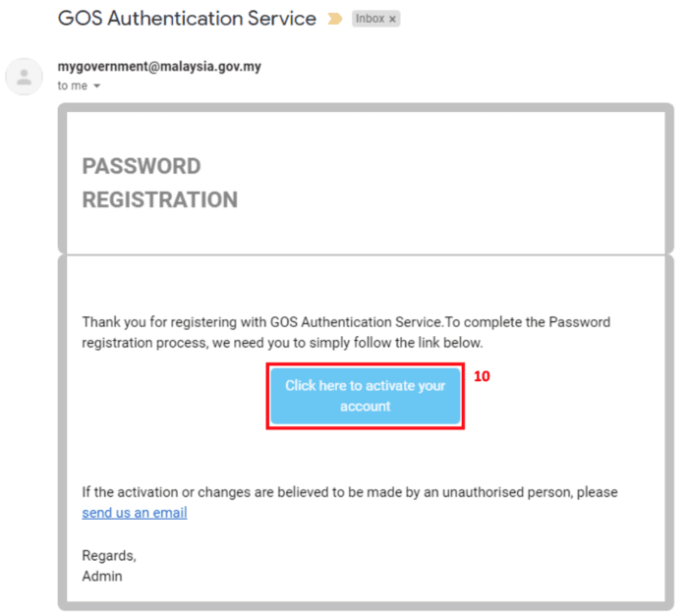Click the unauthorised person notice text
This screenshot has height=616, width=688.
pos(349,492)
